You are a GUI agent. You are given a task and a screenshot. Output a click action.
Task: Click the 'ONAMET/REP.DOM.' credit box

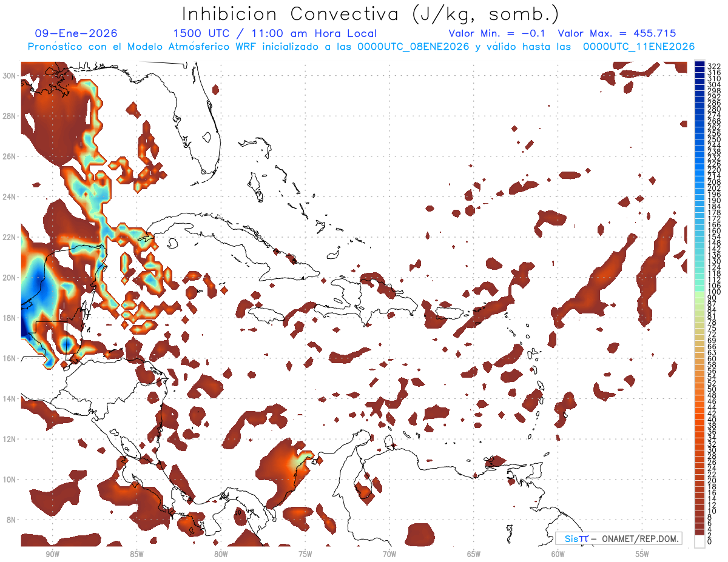point(618,538)
